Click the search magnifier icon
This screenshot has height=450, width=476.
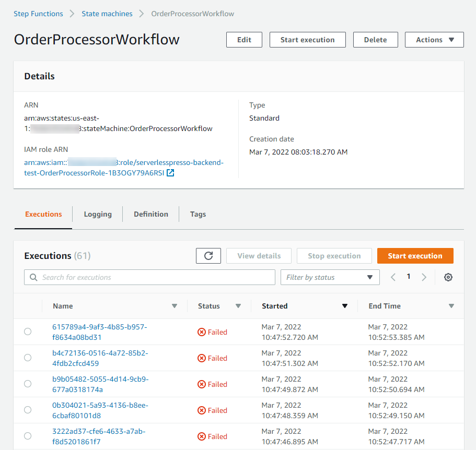(x=33, y=277)
